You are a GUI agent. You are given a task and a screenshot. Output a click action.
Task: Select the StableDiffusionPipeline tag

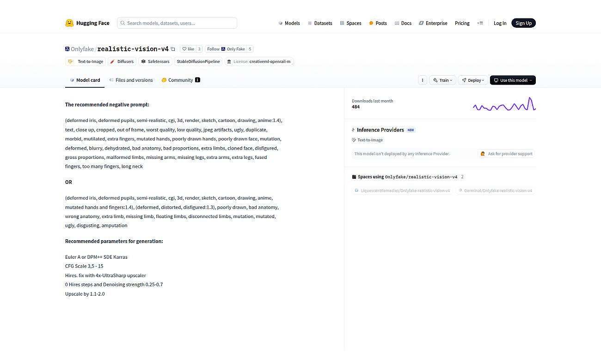click(x=198, y=61)
